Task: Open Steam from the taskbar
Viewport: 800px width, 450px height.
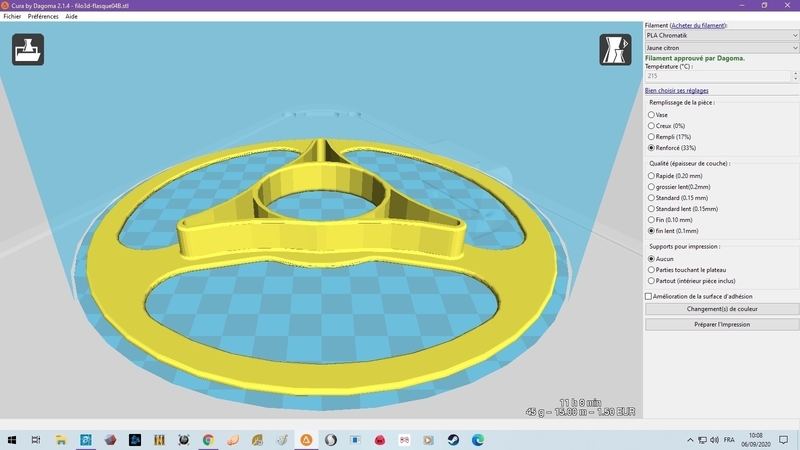Action: click(453, 440)
